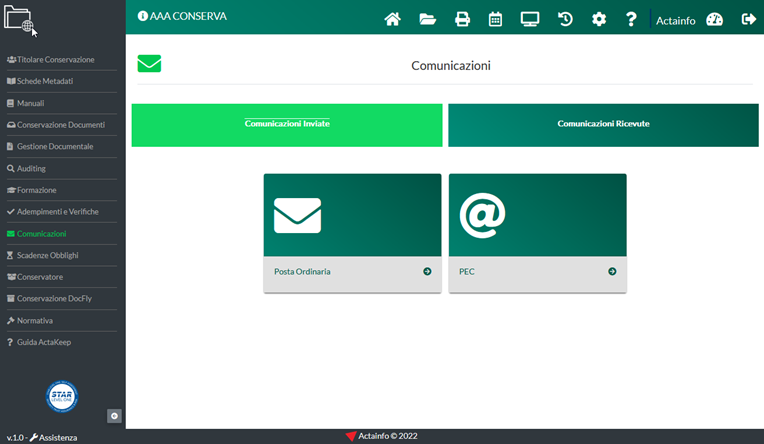Open the Posta Ordinaria card
This screenshot has height=444, width=764.
[x=352, y=271]
